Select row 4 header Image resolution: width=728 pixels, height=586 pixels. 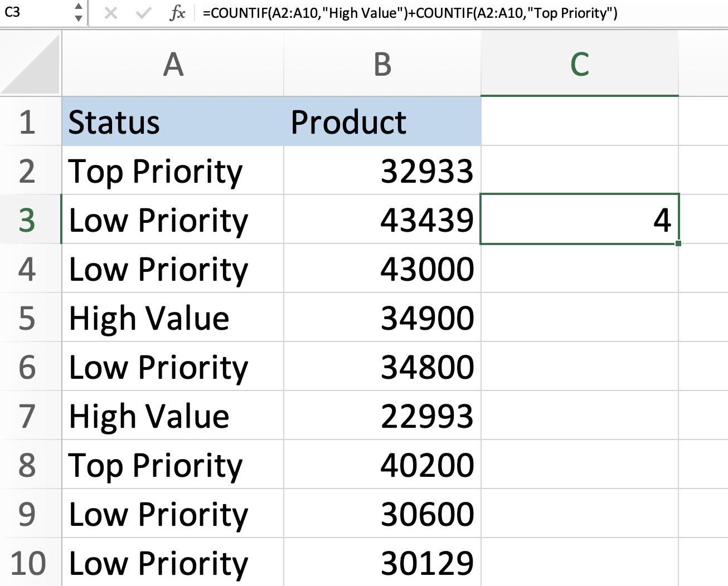click(x=30, y=268)
